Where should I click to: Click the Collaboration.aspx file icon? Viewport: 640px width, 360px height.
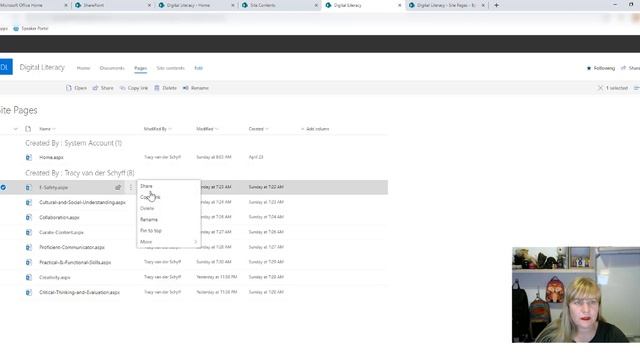pyautogui.click(x=29, y=218)
